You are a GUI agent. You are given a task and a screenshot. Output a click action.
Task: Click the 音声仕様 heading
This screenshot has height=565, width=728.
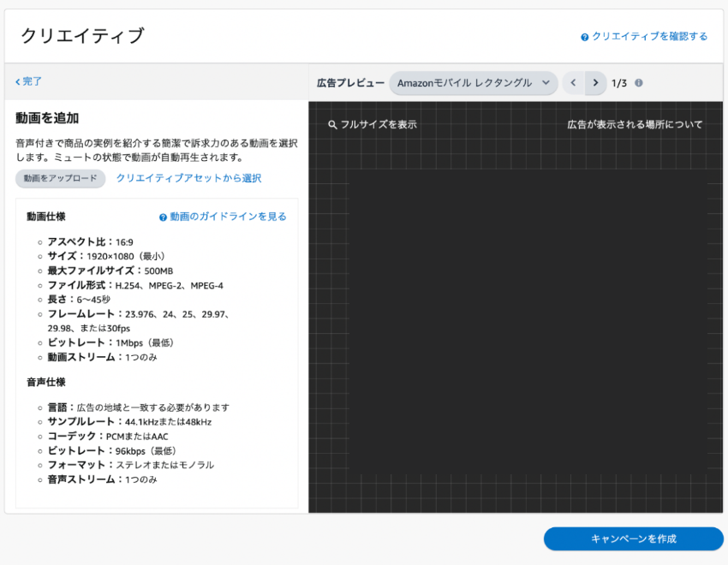click(x=46, y=383)
